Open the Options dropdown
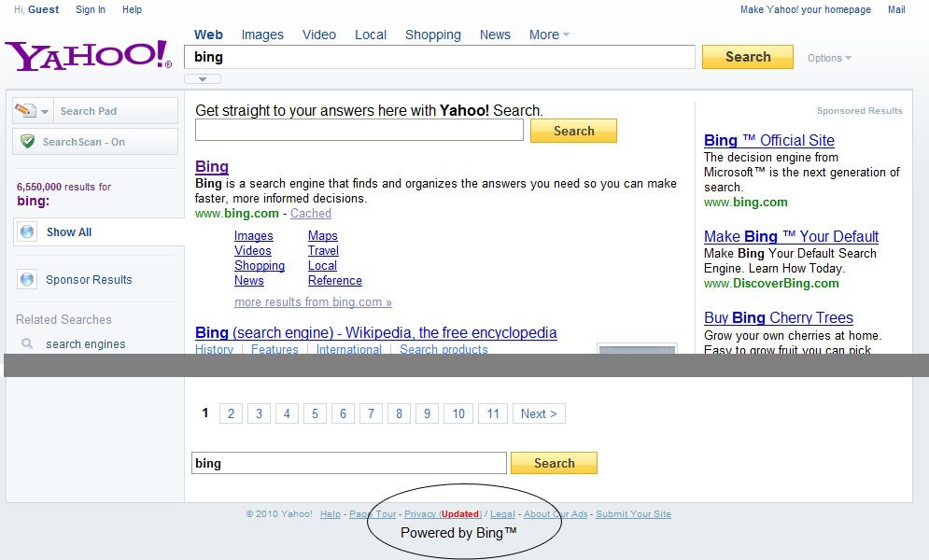929x560 pixels. tap(829, 58)
